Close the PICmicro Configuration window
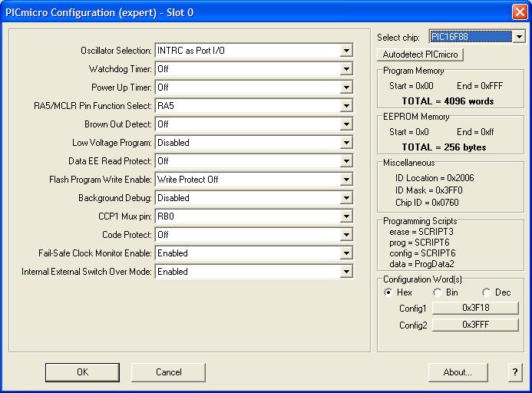Viewport: 532px width, 393px height. coord(520,12)
